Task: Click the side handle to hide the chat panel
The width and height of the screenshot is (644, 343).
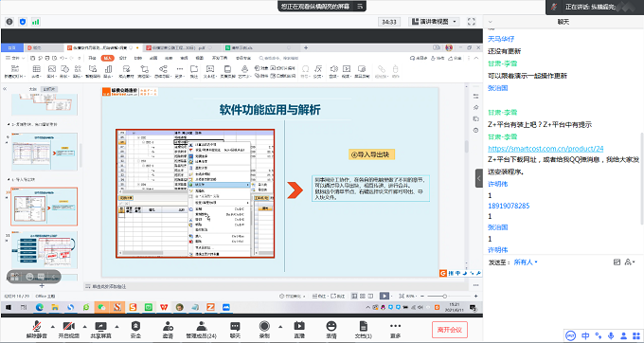Action: tap(479, 178)
